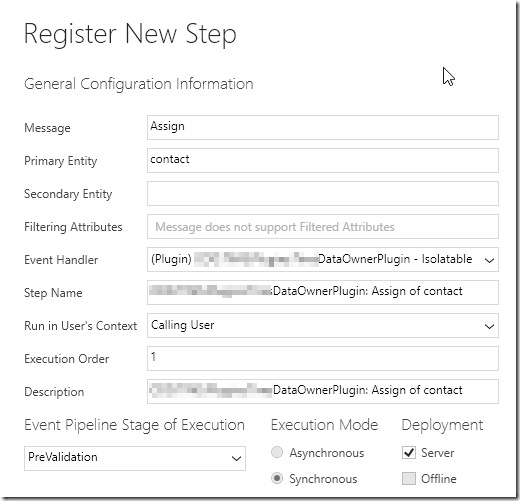Edit the Step Name field
This screenshot has width=520, height=501.
point(323,292)
